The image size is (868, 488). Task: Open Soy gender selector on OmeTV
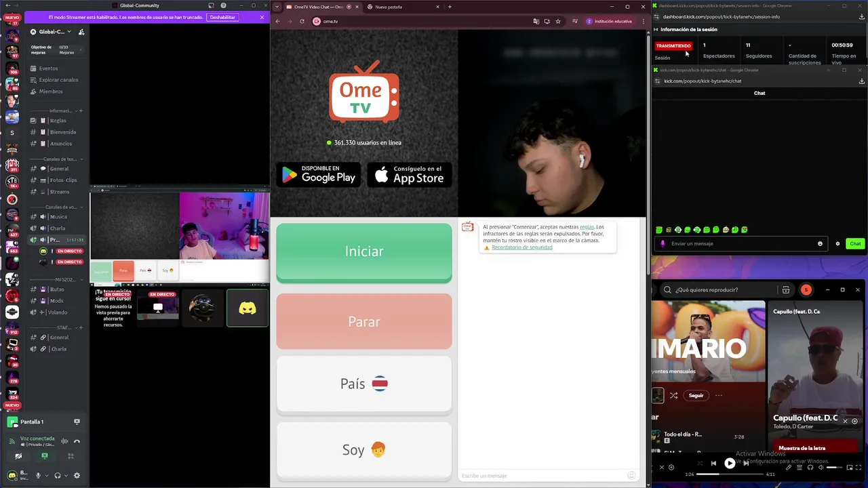click(x=364, y=450)
